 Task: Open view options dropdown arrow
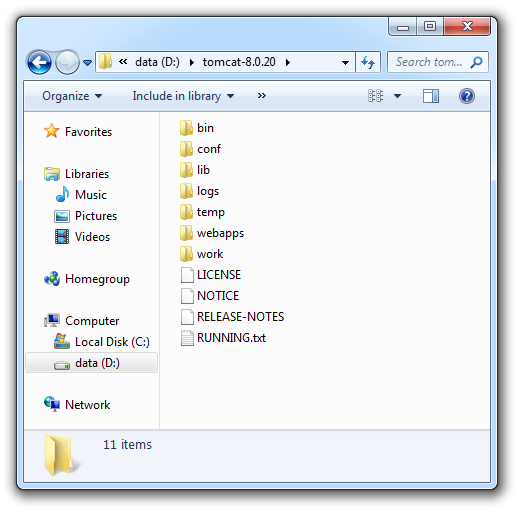(x=397, y=96)
